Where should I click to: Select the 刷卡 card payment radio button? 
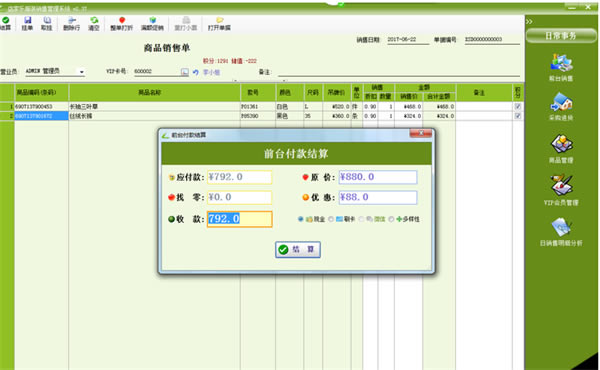(331, 219)
